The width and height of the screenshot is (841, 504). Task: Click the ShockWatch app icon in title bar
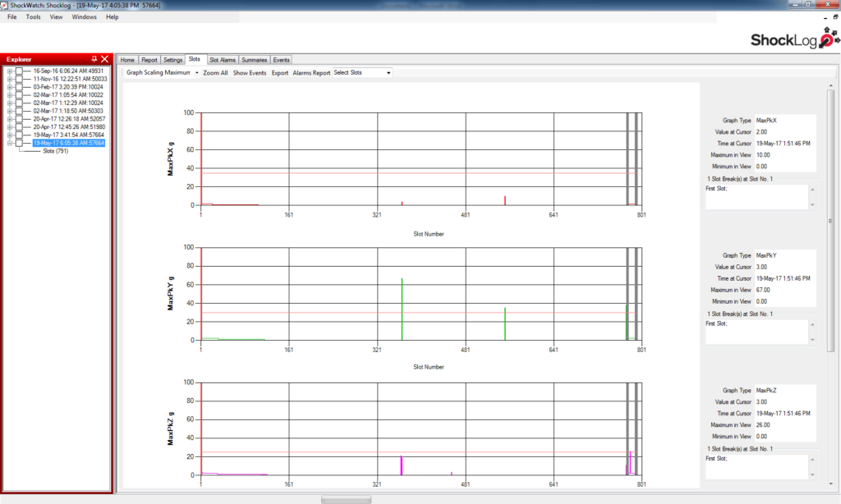tap(4, 5)
